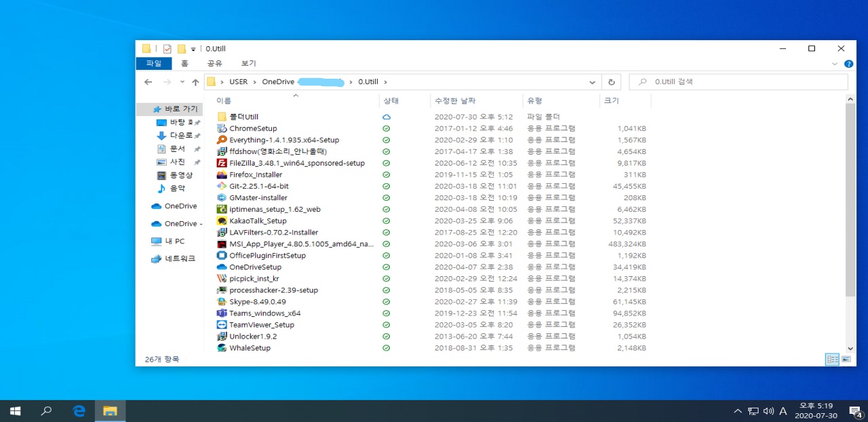This screenshot has width=868, height=422.
Task: Select the Firefox_Installer file icon
Action: (x=222, y=174)
